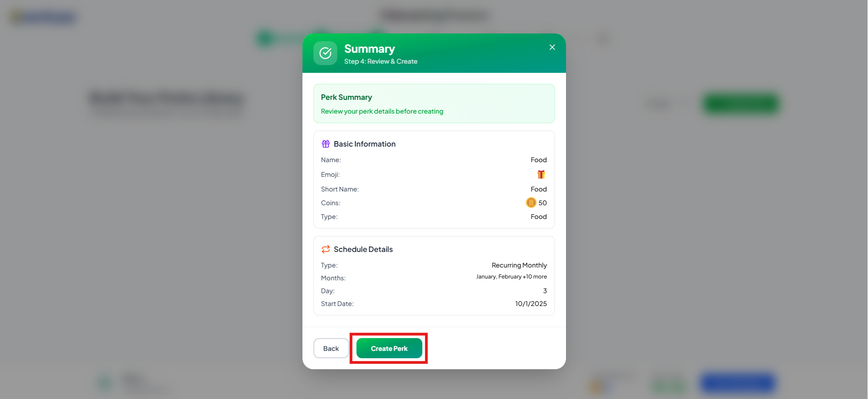Close the Summary dialog with the X
Screen dimensions: 868x399
(552, 47)
